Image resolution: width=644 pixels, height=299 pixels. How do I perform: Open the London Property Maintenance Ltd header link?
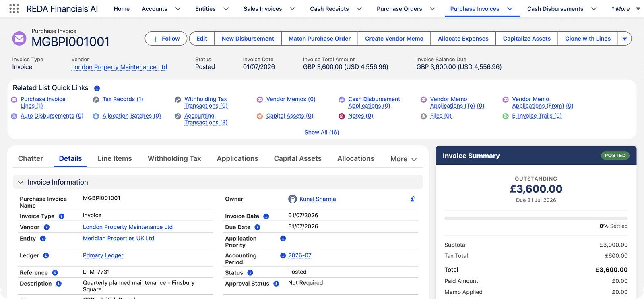[119, 67]
